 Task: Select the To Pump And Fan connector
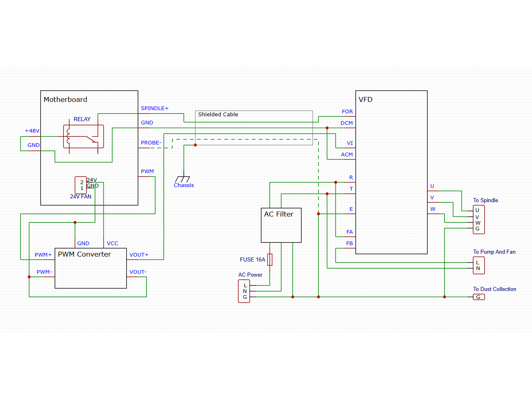[x=479, y=266]
